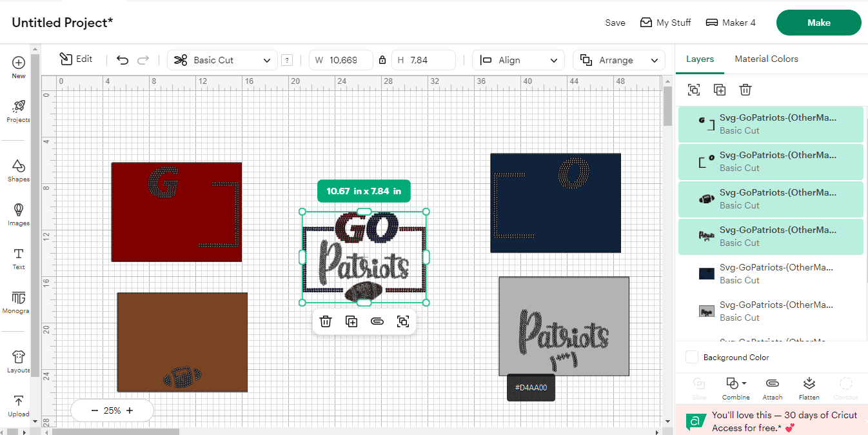
Task: Attach selection via canvas toolbar paperclip
Action: pos(377,321)
